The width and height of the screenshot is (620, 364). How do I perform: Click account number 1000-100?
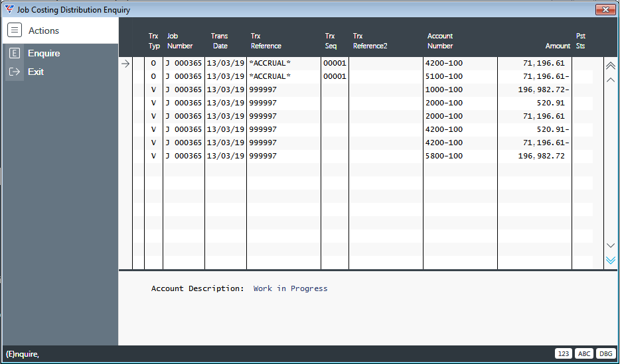point(443,90)
